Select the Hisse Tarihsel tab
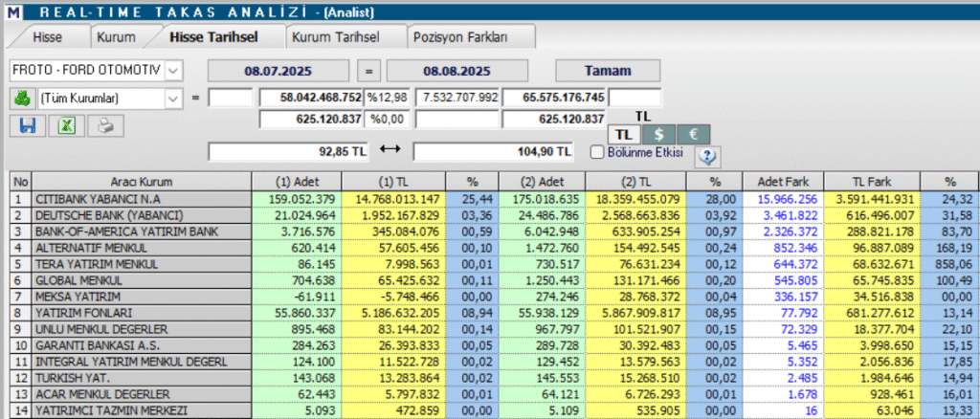980x419 pixels. (213, 37)
